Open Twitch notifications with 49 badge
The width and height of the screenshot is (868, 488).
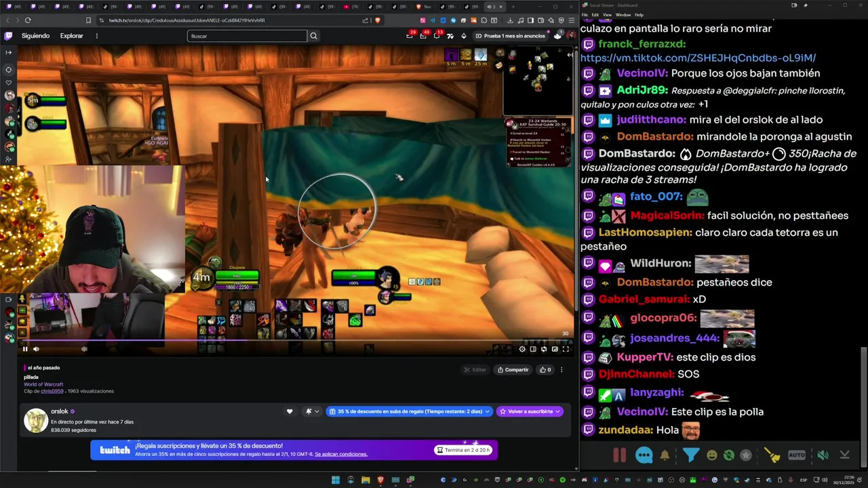(x=424, y=36)
